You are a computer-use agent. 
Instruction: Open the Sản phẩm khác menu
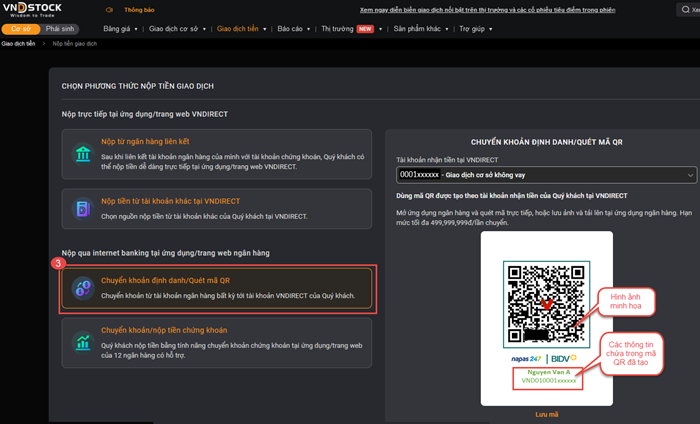pos(417,29)
